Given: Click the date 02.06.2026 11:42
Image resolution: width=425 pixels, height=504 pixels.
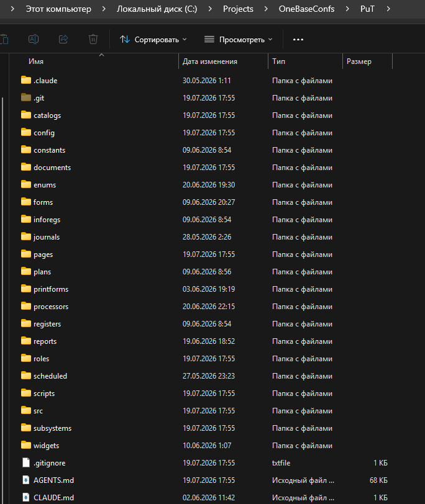Looking at the screenshot, I should pos(209,498).
